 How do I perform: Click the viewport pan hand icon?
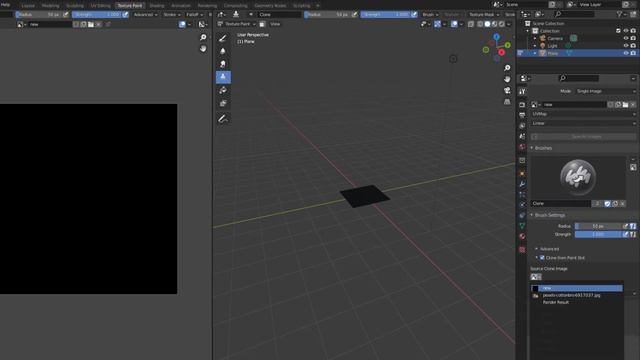pyautogui.click(x=507, y=79)
